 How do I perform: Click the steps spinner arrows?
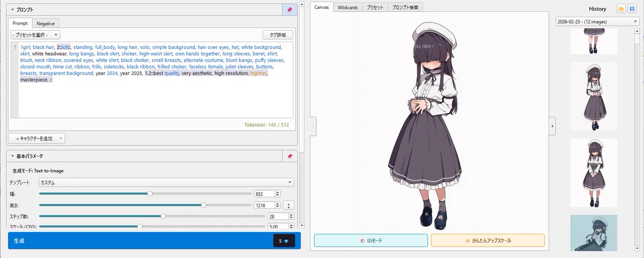tap(292, 216)
